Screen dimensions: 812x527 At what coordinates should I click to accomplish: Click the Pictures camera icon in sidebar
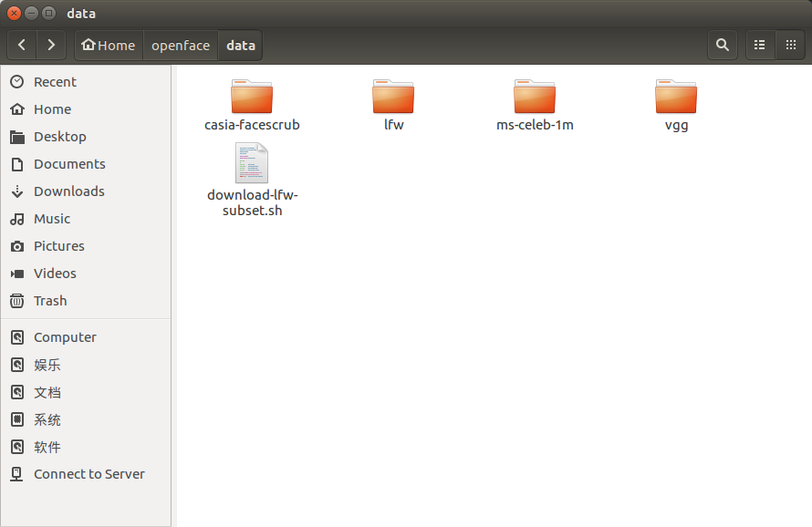pyautogui.click(x=17, y=246)
